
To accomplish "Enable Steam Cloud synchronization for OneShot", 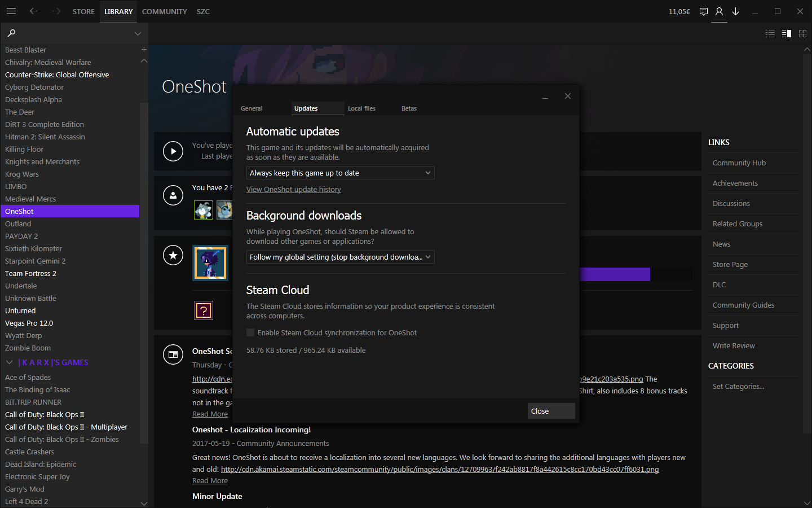I will [250, 333].
